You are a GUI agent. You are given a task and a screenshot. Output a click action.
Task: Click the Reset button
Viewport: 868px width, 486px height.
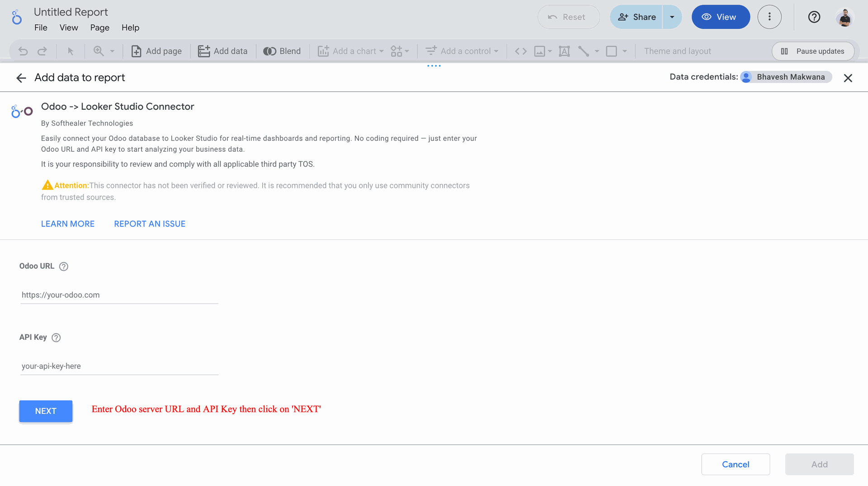click(x=568, y=17)
